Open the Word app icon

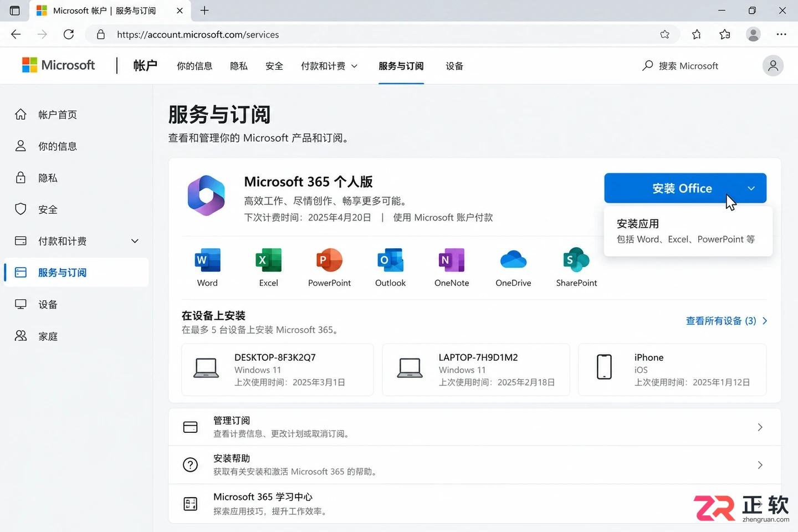208,260
